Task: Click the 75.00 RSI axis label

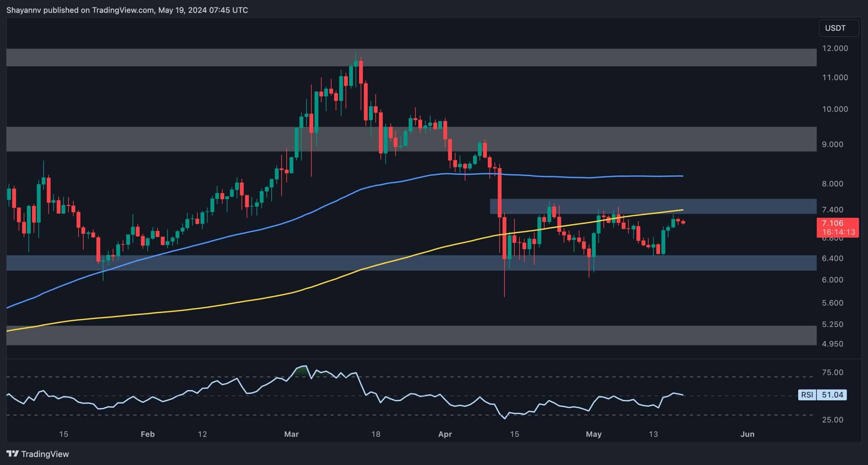Action: tap(832, 372)
